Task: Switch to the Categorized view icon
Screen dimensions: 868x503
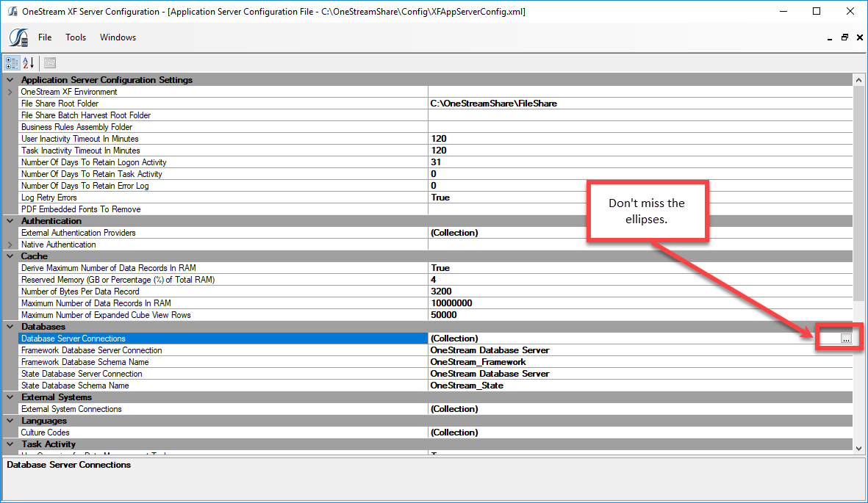Action: click(12, 62)
